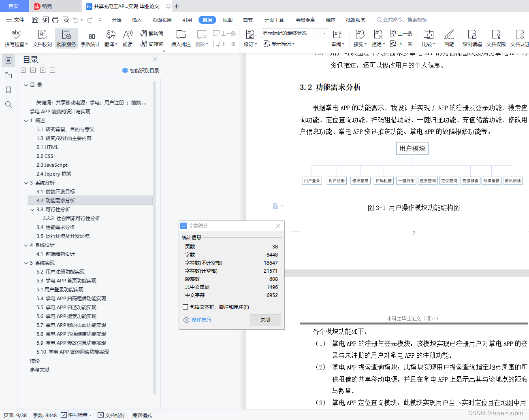
Task: Click 智能识别目录 smart detect outline
Action: pos(141,70)
